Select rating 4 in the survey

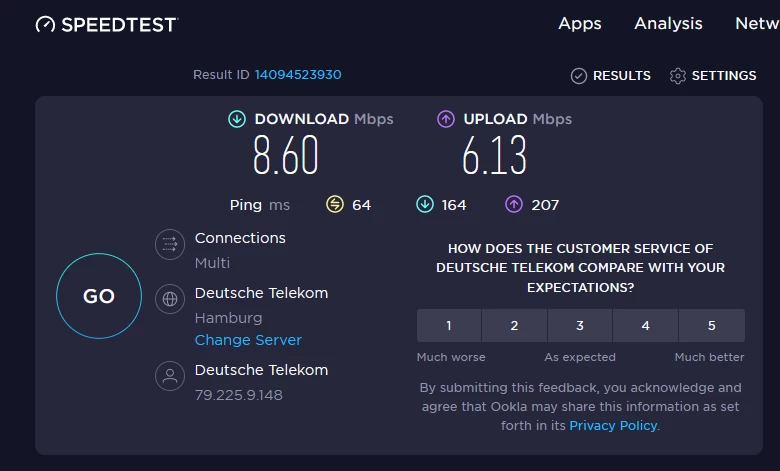point(645,325)
